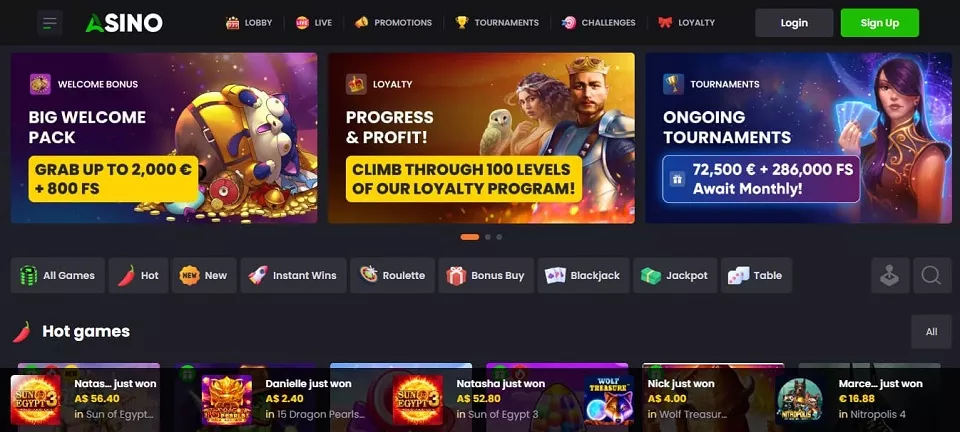
Task: Select the Hot chili pepper filter
Action: pos(138,275)
